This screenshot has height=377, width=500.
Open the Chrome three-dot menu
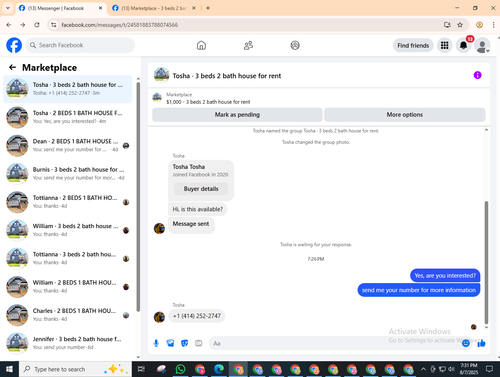(494, 25)
